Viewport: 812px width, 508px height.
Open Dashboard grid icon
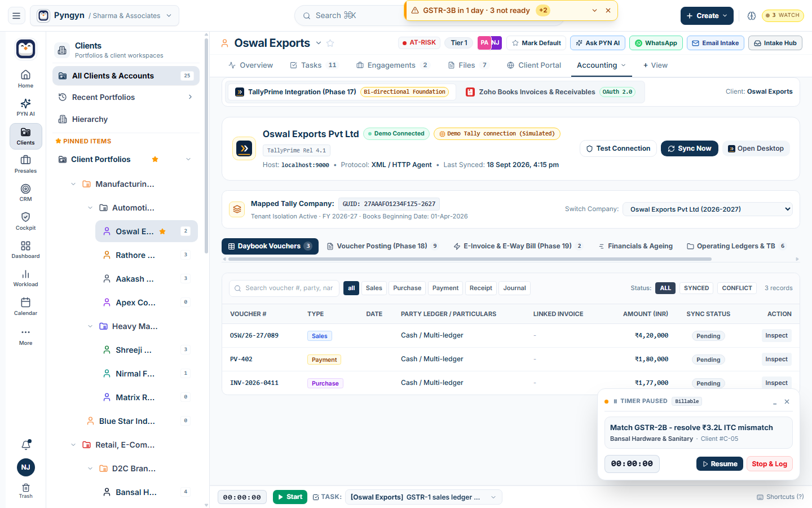coord(25,249)
